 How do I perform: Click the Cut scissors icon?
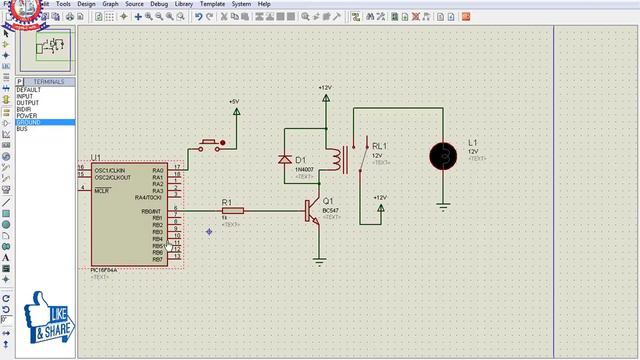[224, 17]
